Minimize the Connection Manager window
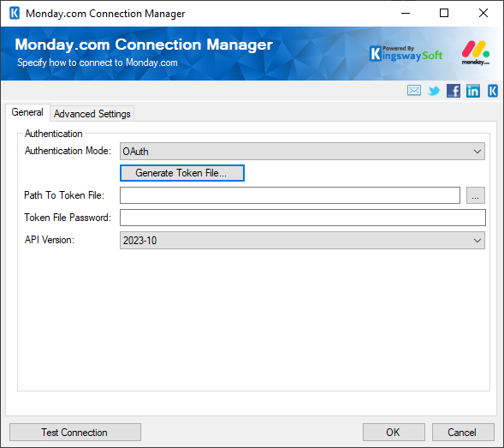Screen dimensions: 504x448 coord(406,13)
